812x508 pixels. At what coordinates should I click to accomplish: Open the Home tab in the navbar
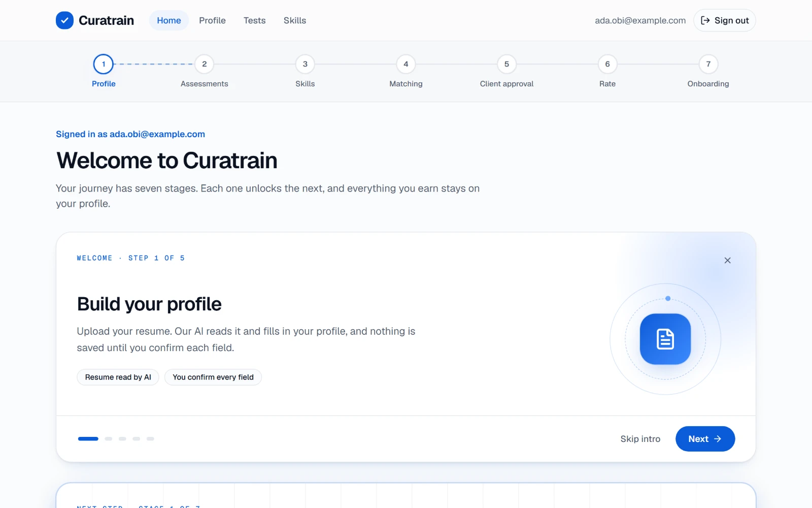169,20
